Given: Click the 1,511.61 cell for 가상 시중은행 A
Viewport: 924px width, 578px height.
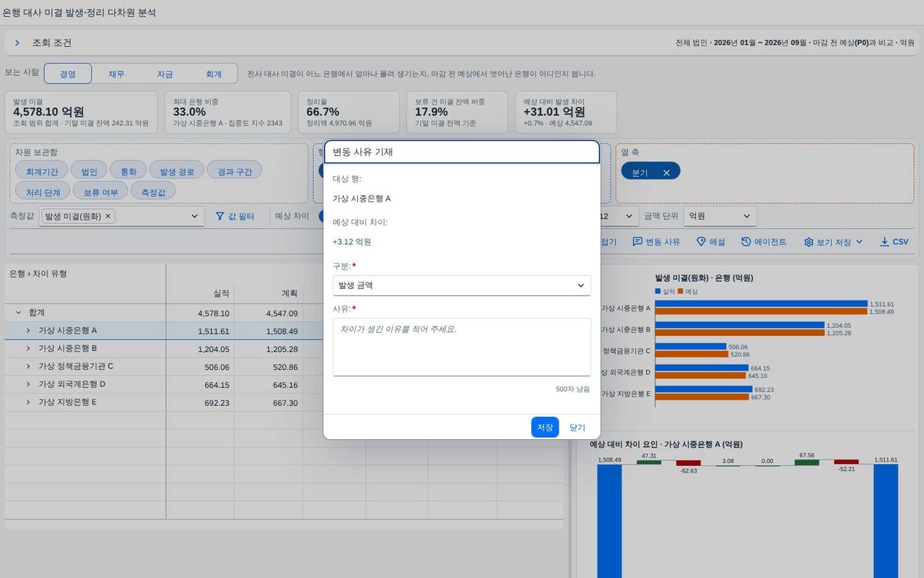Looking at the screenshot, I should click(x=200, y=331).
